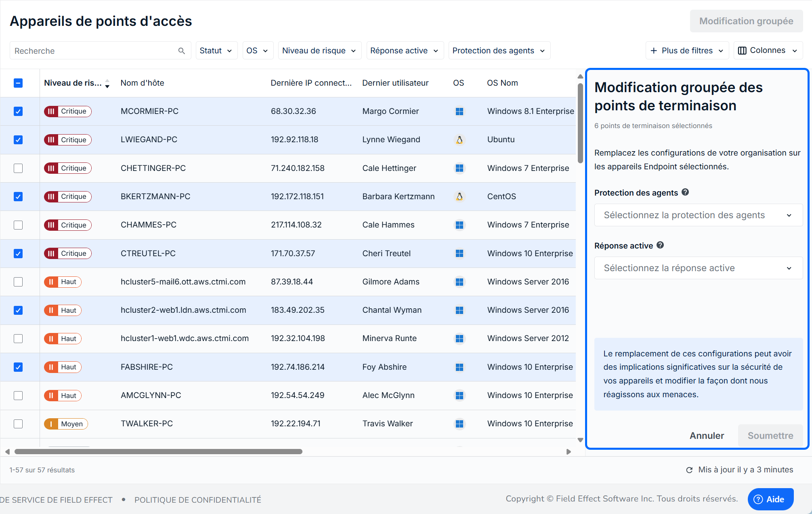Open the Colonnes menu
This screenshot has height=514, width=812.
(x=768, y=51)
